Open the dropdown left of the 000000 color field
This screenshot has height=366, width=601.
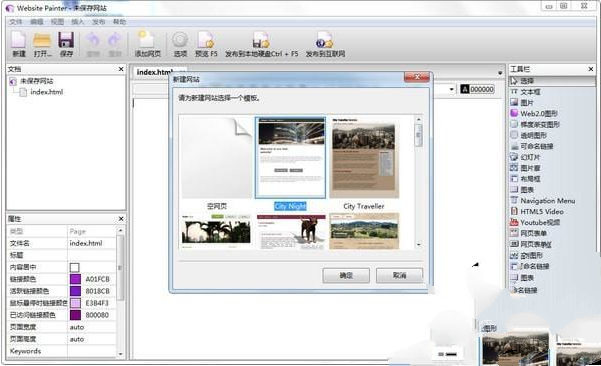coord(452,89)
